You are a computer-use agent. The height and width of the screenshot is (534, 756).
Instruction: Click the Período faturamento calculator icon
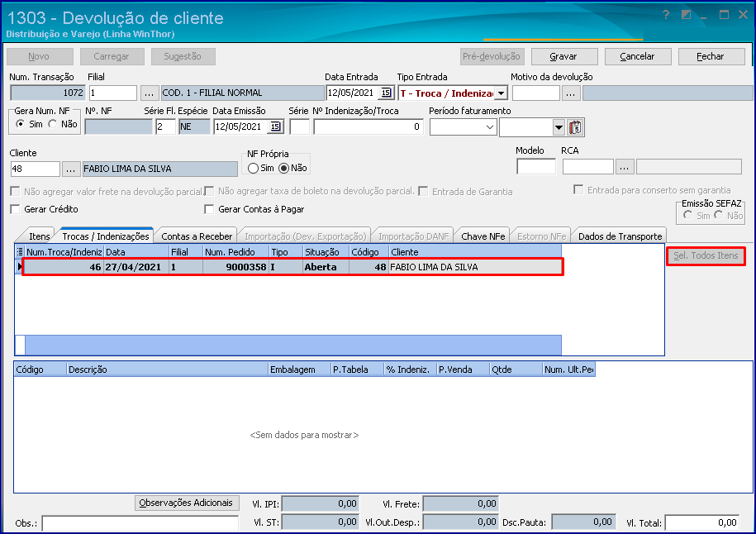(x=575, y=127)
